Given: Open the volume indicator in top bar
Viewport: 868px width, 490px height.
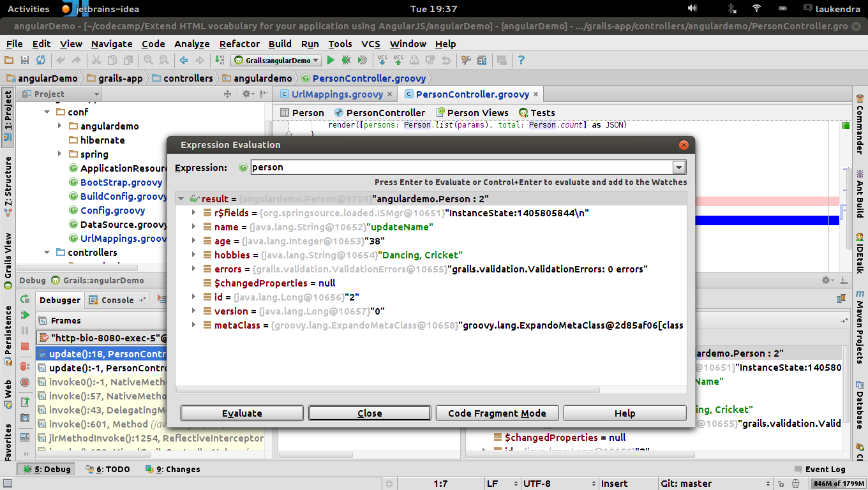Looking at the screenshot, I should tap(692, 9).
